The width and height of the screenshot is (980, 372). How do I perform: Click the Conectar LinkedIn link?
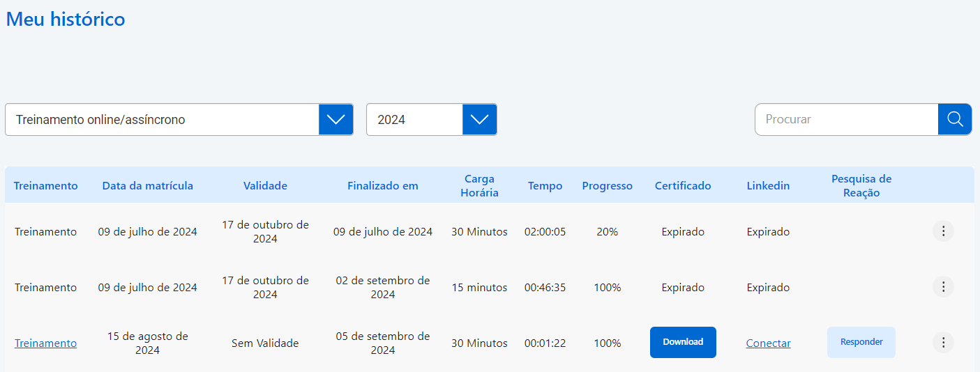[x=768, y=343]
